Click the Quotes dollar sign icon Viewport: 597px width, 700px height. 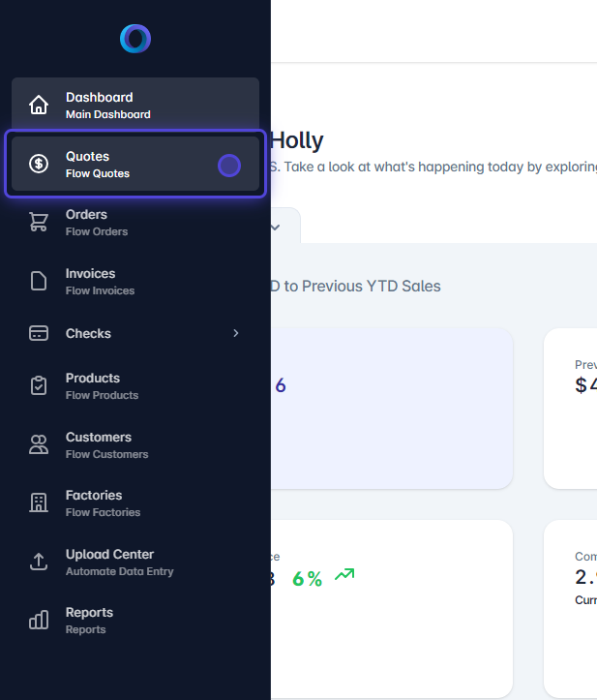coord(39,165)
